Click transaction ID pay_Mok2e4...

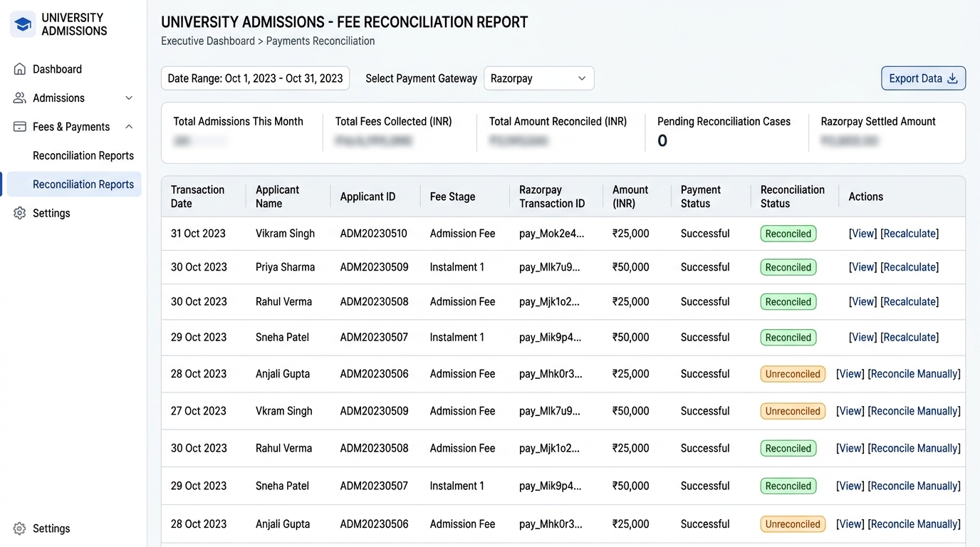pyautogui.click(x=551, y=234)
